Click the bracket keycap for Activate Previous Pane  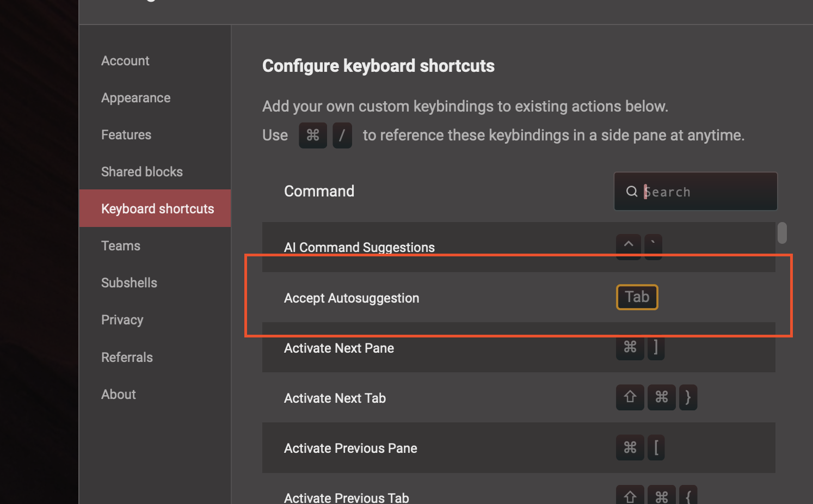656,447
